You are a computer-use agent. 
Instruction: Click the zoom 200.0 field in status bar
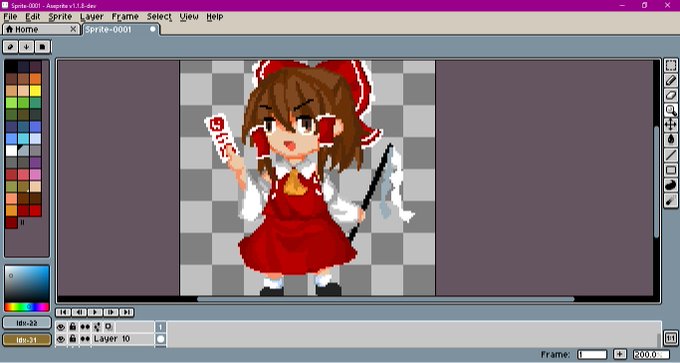coord(651,354)
